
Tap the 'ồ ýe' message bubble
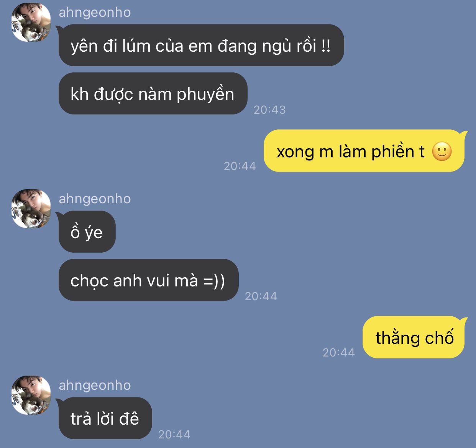pos(87,232)
